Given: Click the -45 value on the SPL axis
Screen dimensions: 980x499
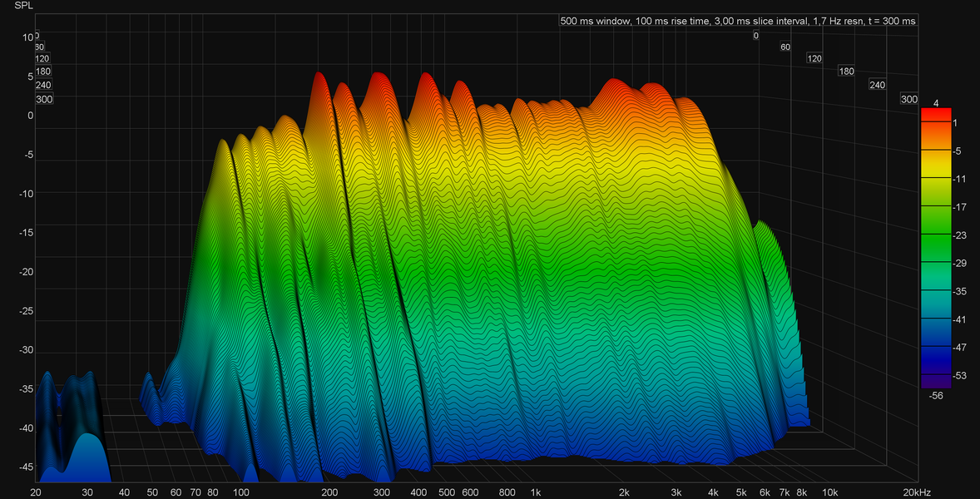Looking at the screenshot, I should tap(26, 468).
